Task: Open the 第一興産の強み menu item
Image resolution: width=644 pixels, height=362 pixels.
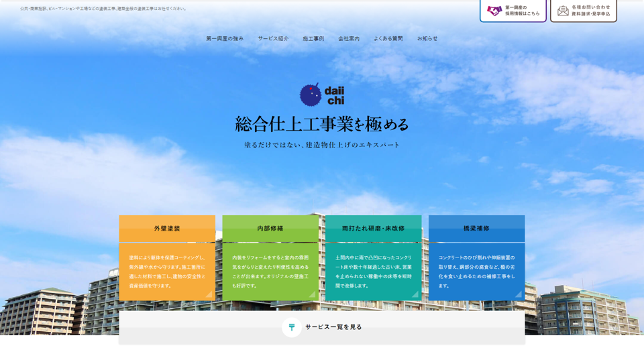Action: click(x=225, y=39)
